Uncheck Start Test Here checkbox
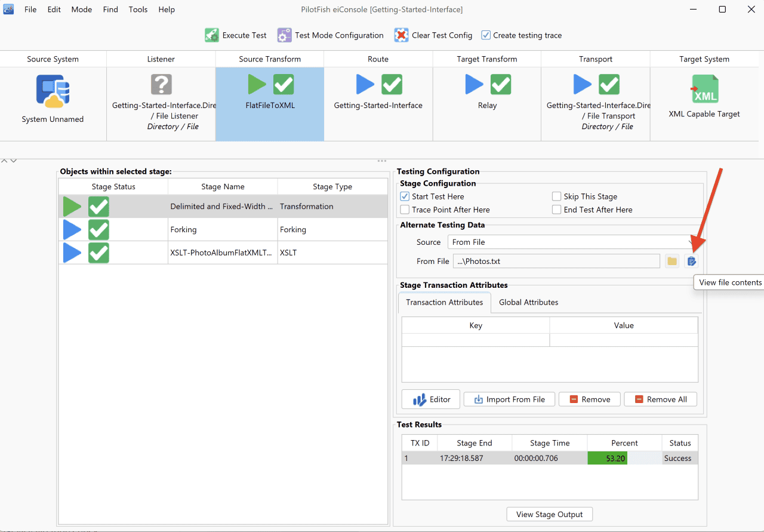 405,196
